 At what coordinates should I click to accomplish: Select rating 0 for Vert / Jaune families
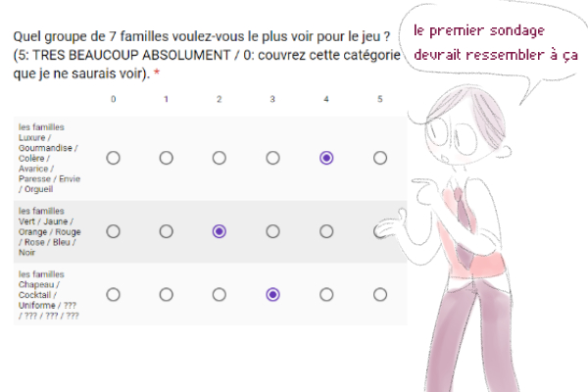113,231
